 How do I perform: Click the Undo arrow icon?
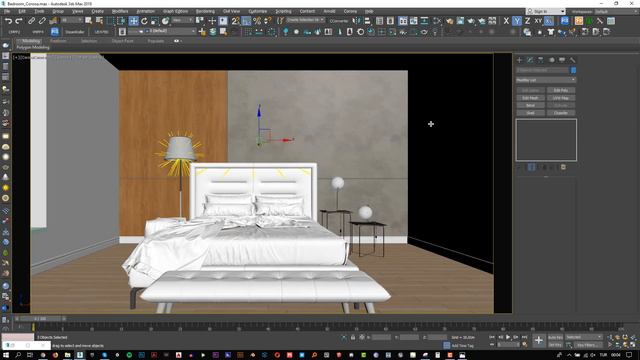(8, 21)
